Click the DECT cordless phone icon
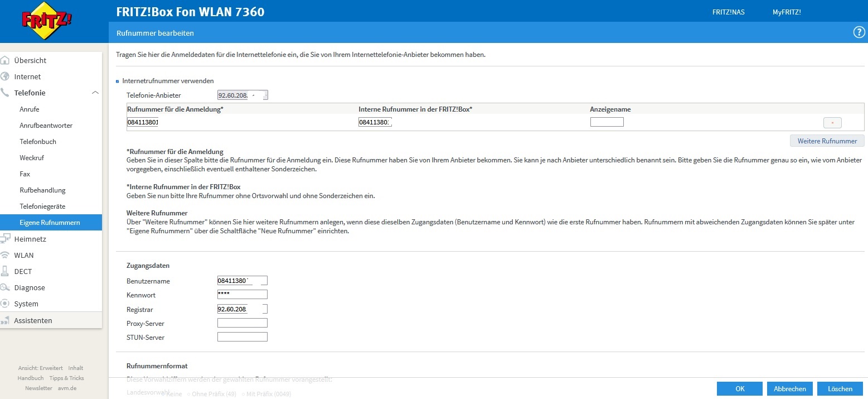Image resolution: width=868 pixels, height=399 pixels. point(6,271)
